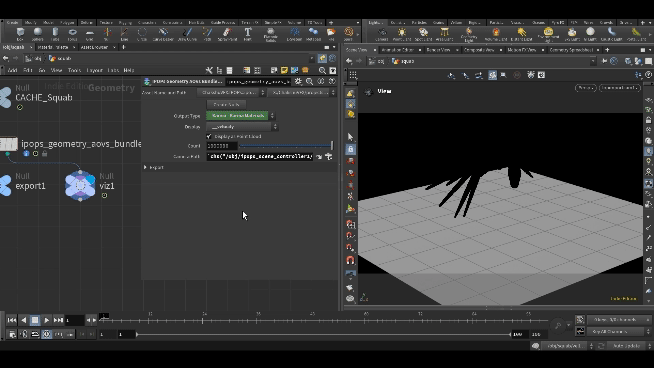Viewport: 654px width, 368px height.
Task: Toggle Display as Point Cloud checkbox
Action: point(209,136)
